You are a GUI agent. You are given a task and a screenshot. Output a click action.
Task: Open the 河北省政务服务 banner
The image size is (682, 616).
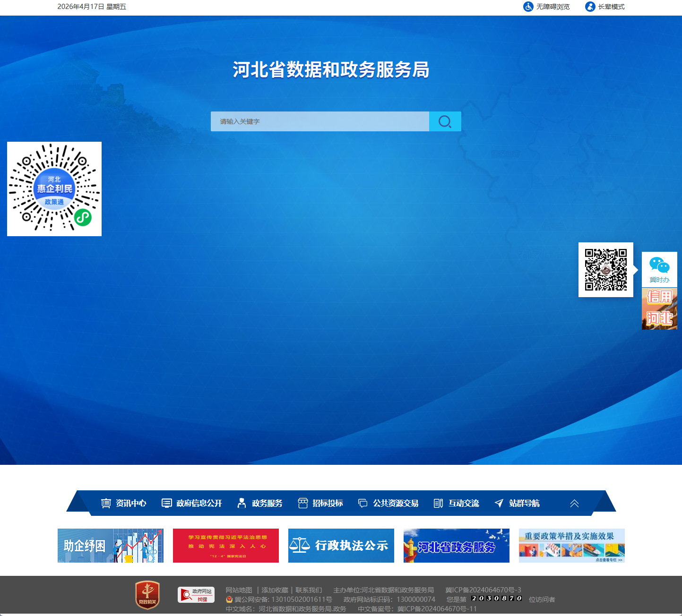tap(457, 546)
